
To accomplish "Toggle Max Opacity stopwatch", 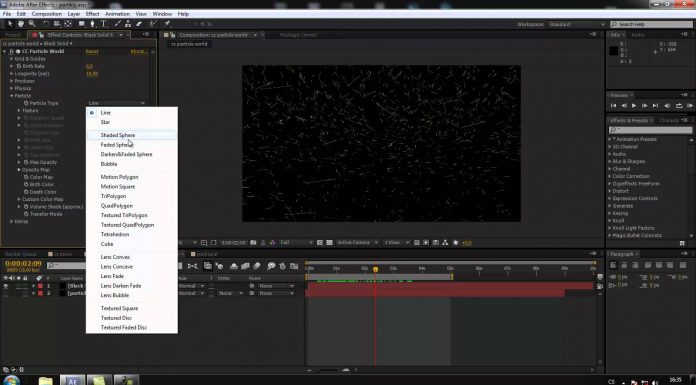I will point(26,163).
